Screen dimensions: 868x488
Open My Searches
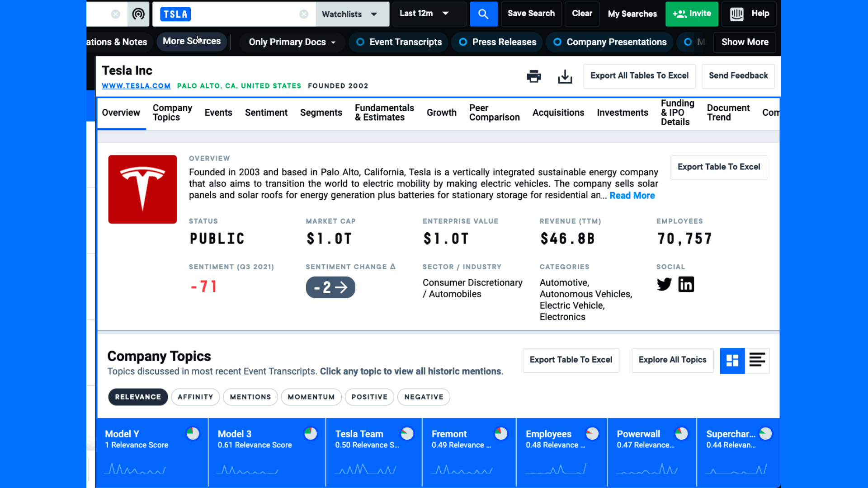tap(632, 14)
